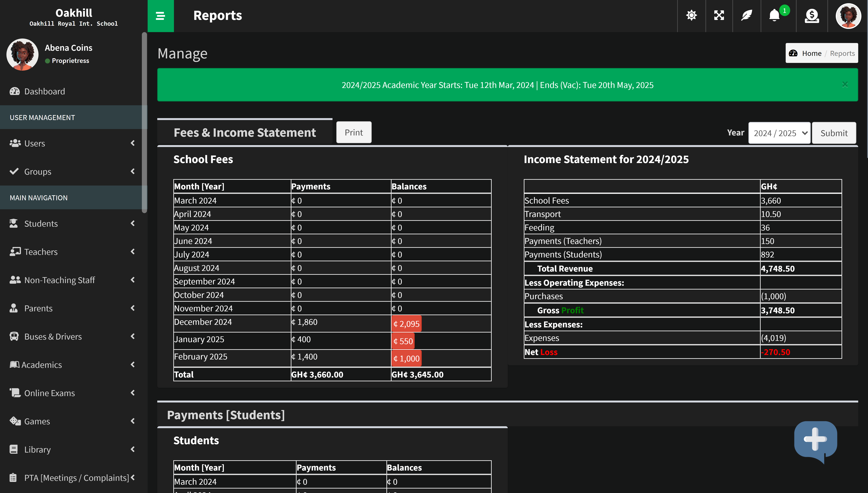Click the Games dice icon
This screenshot has width=868, height=493.
15,421
